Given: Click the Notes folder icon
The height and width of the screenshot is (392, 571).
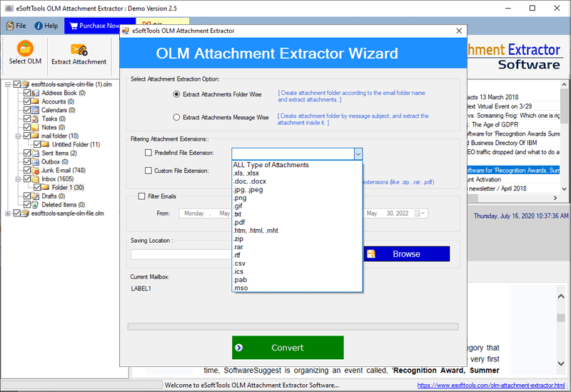Looking at the screenshot, I should 35,127.
